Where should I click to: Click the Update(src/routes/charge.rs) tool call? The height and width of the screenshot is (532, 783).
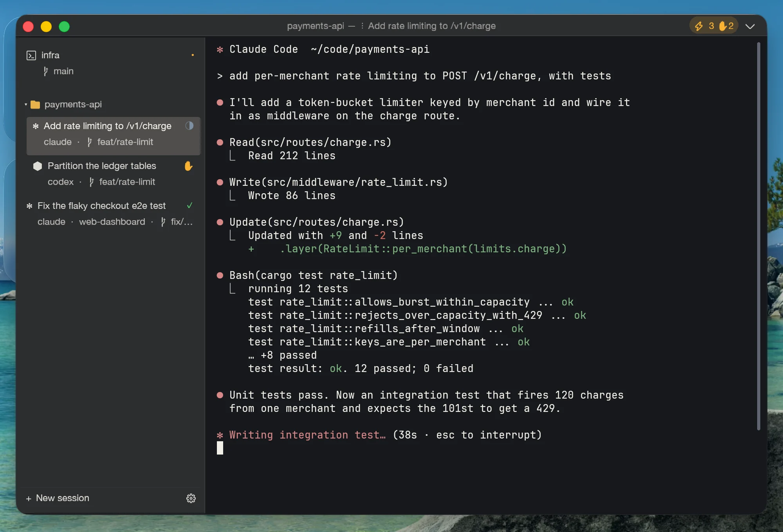coord(316,222)
